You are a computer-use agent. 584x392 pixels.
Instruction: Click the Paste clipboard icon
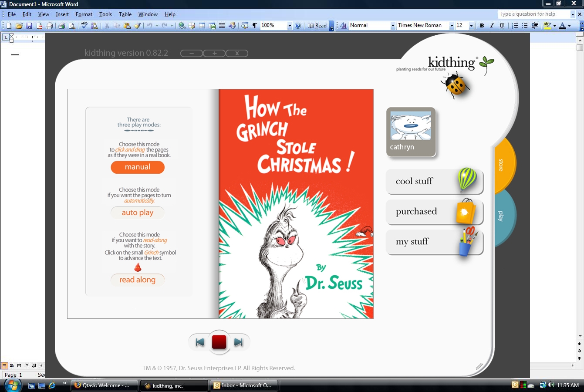coord(127,26)
